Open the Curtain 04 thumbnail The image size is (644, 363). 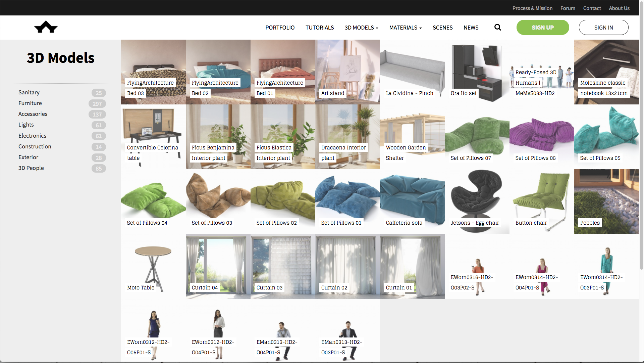click(218, 266)
